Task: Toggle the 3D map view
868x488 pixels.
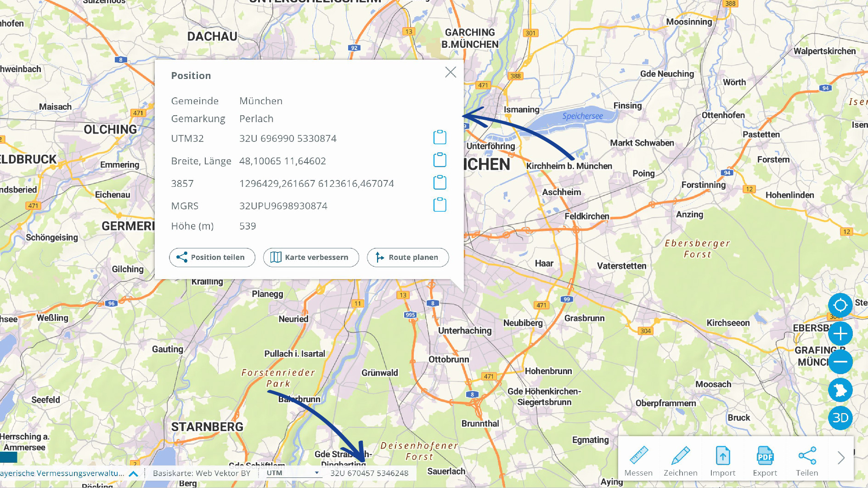Action: [840, 418]
